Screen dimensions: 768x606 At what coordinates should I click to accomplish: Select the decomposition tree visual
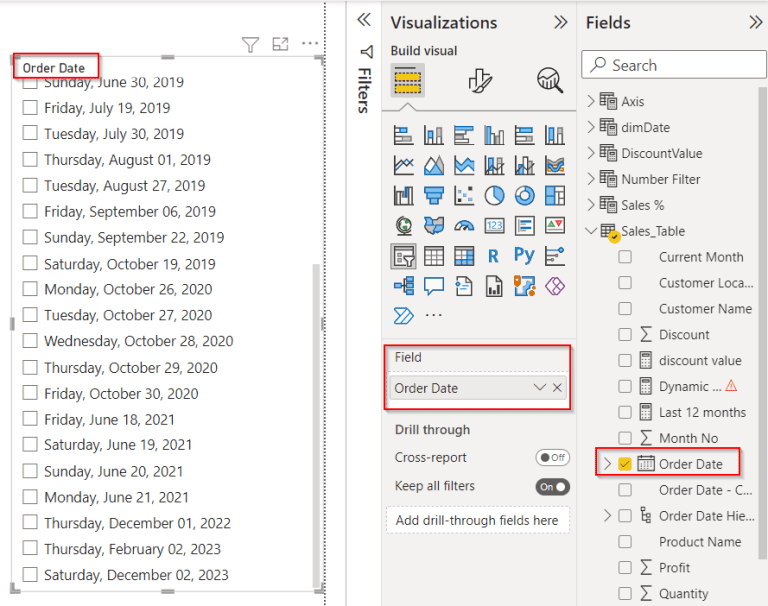[x=404, y=286]
